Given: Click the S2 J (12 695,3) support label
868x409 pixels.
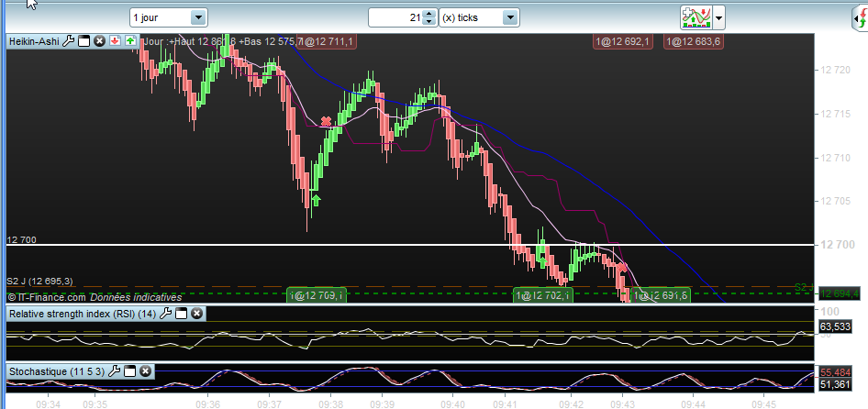Looking at the screenshot, I should click(x=39, y=282).
